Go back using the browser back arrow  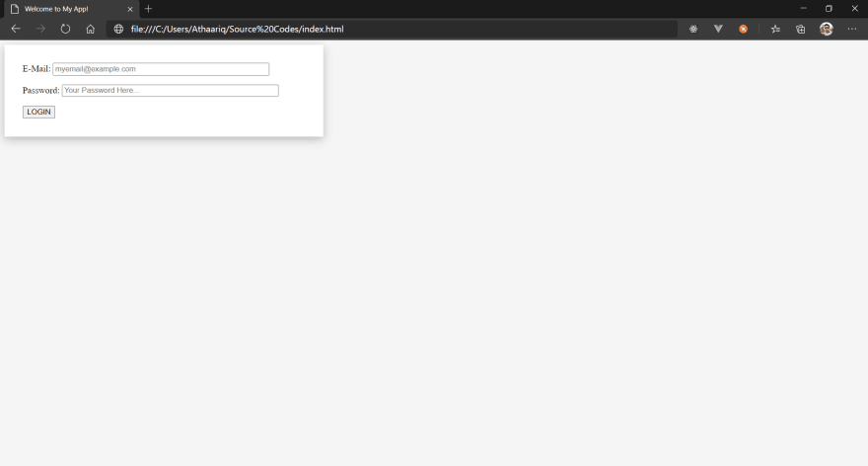pyautogui.click(x=16, y=29)
